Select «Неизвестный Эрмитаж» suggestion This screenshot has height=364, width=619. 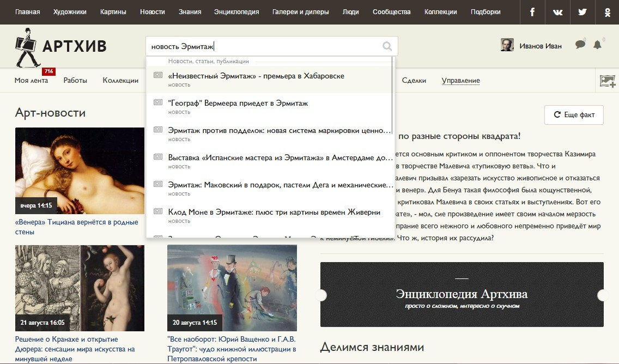(x=256, y=76)
